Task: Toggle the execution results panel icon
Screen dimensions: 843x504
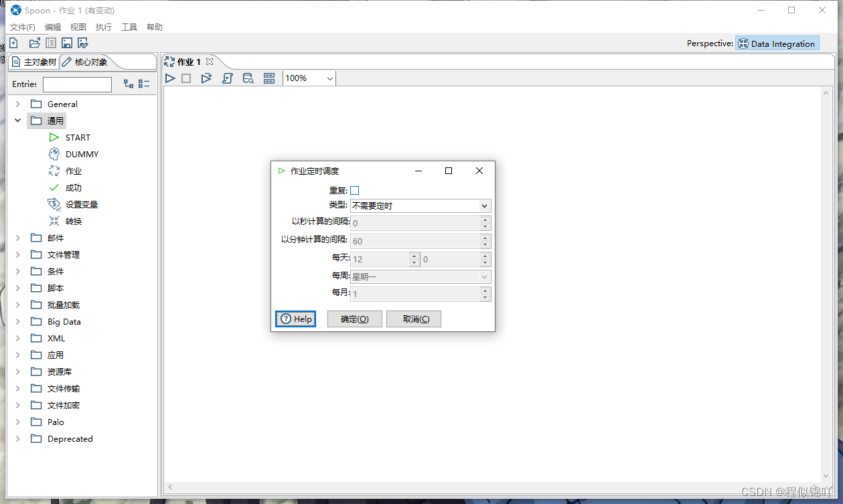Action: point(269,78)
